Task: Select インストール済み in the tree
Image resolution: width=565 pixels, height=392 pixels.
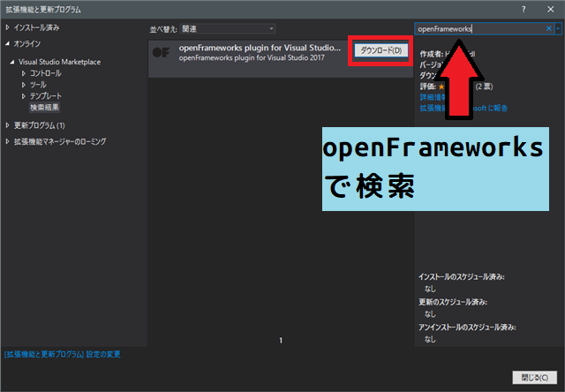Action: 36,27
